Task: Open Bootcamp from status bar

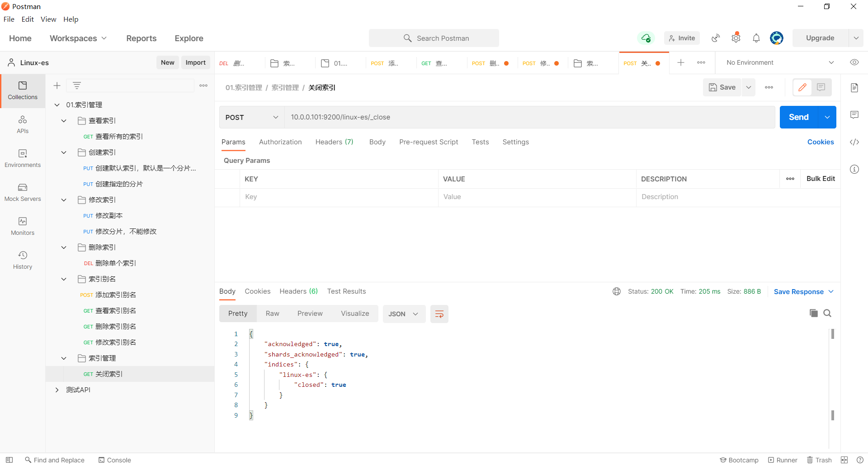Action: tap(739, 460)
